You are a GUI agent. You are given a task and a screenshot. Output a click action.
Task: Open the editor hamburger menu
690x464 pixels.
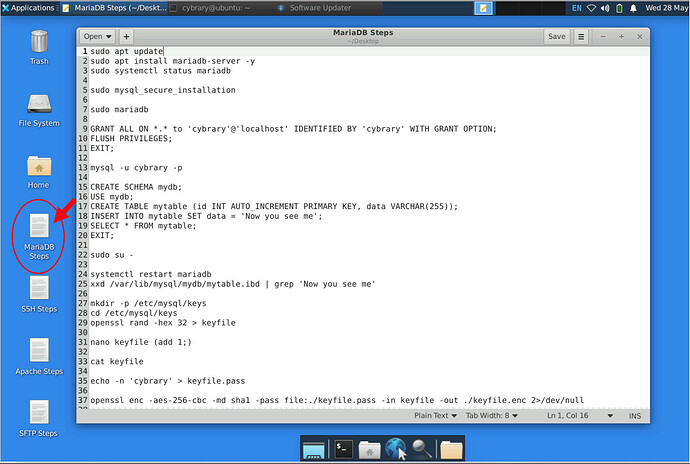coord(581,37)
